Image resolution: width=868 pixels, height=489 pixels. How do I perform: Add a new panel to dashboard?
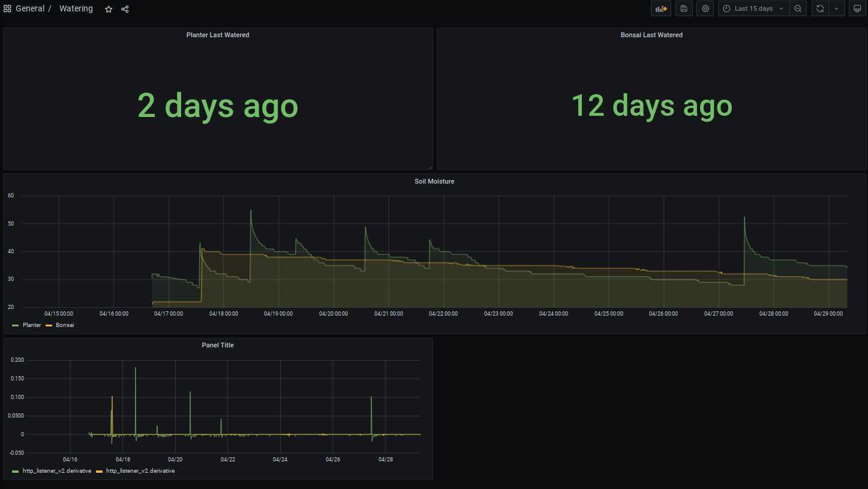point(661,9)
